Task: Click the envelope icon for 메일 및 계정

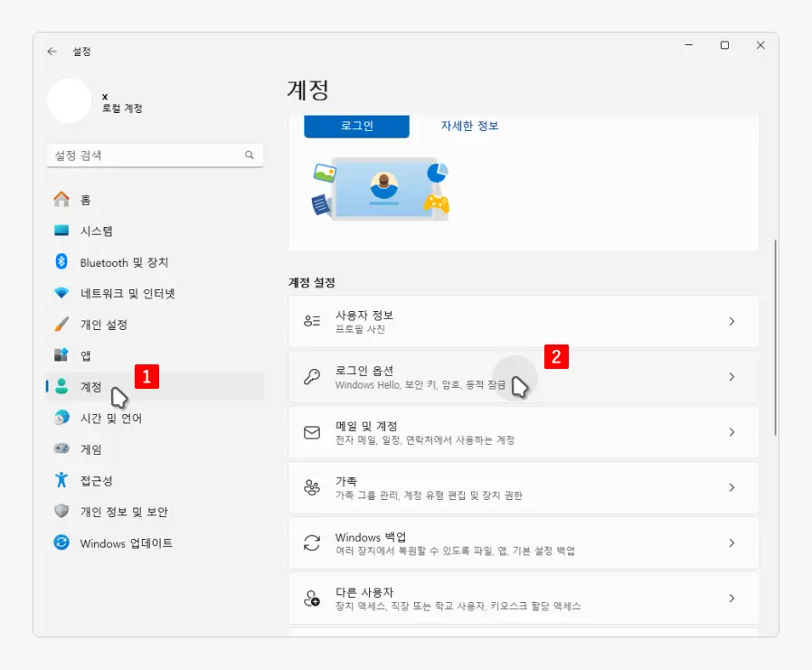Action: [312, 432]
